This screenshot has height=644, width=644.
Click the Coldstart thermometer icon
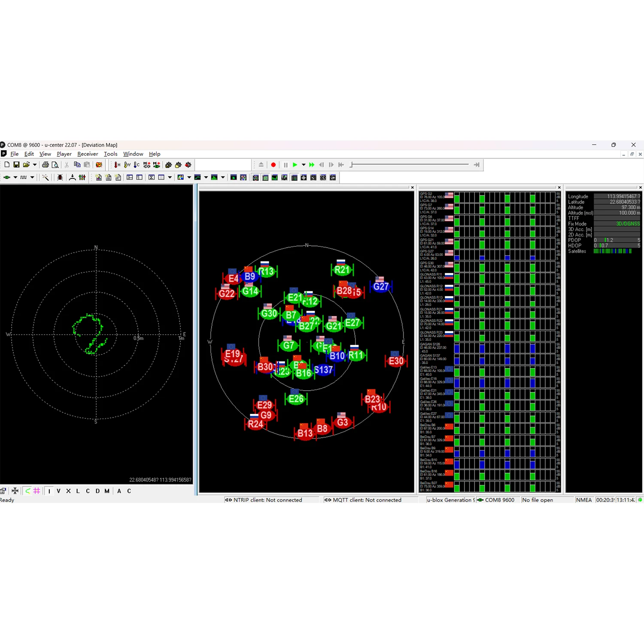point(137,165)
